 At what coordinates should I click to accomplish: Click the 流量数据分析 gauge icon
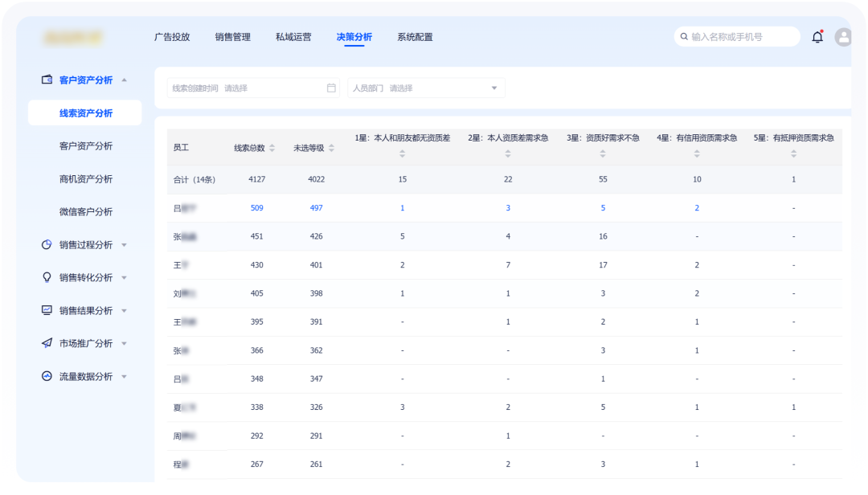(46, 376)
